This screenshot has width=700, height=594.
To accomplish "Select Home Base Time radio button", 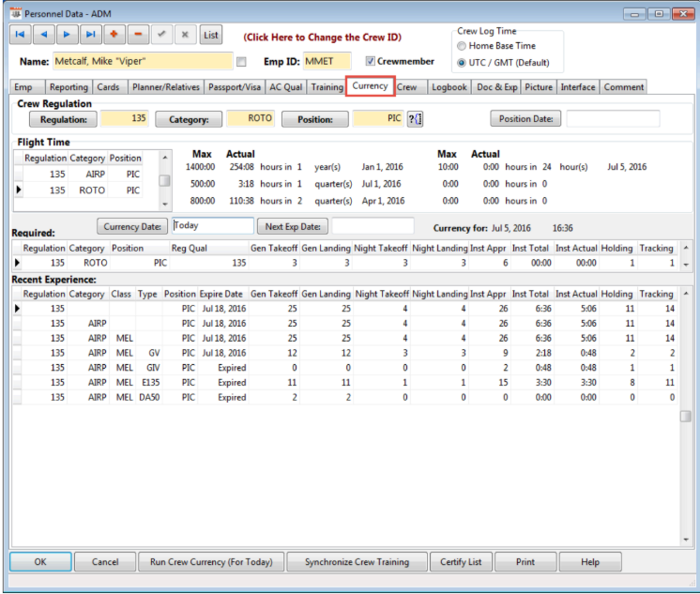I will [x=461, y=46].
